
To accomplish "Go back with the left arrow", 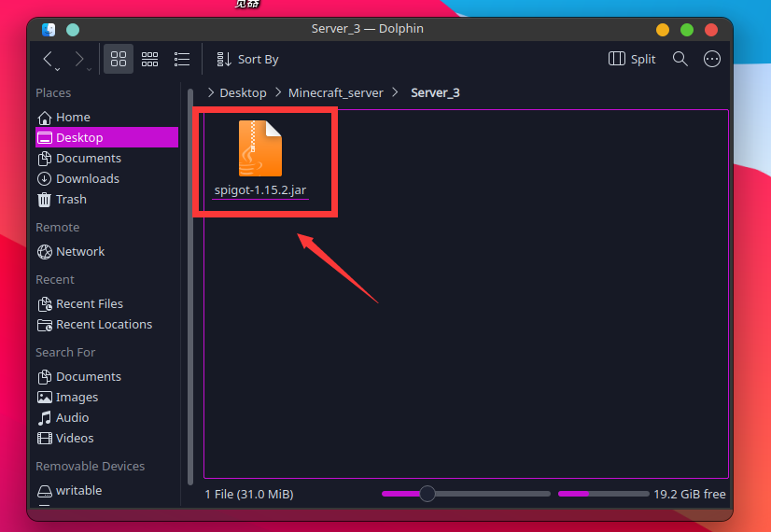I will point(48,59).
